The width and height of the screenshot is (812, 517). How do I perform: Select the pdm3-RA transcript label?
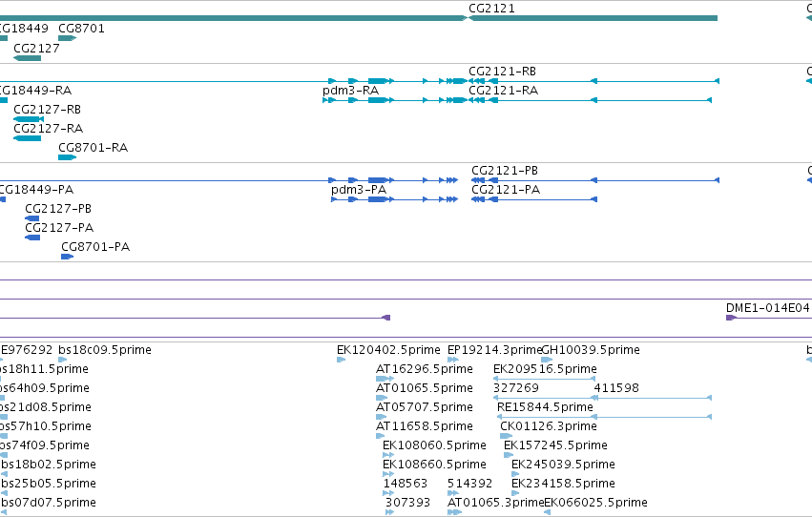pos(350,91)
